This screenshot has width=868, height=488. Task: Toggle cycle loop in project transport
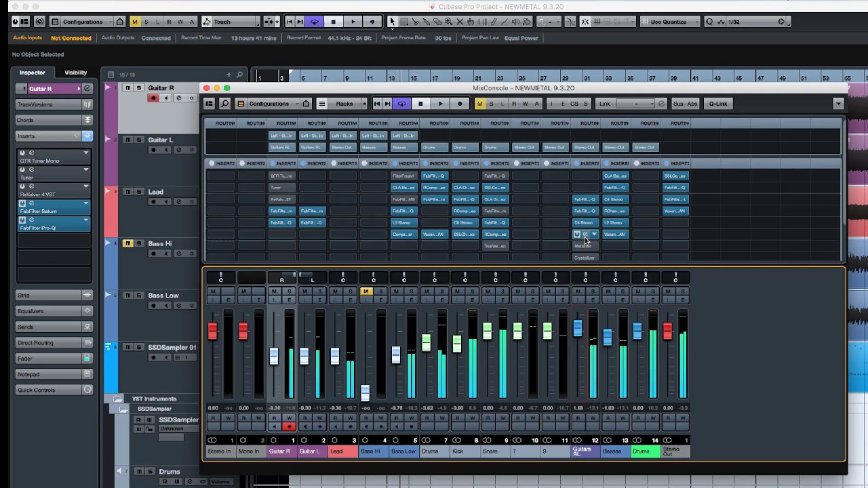coord(314,22)
